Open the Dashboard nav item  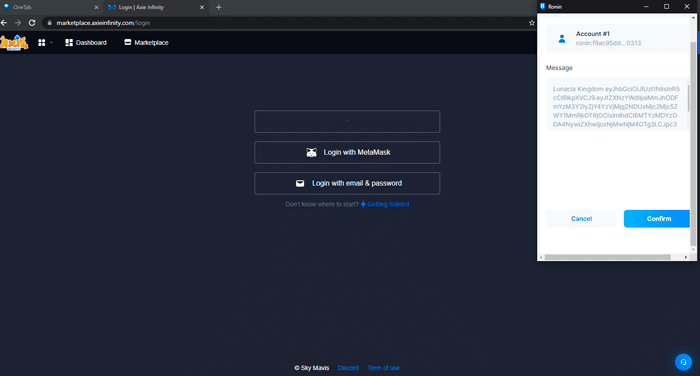point(86,42)
